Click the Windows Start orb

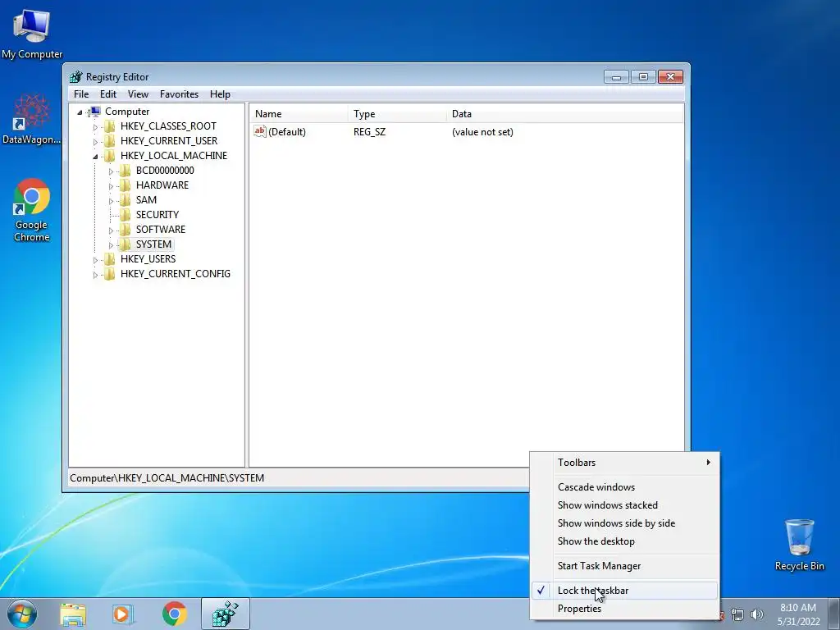click(x=22, y=614)
